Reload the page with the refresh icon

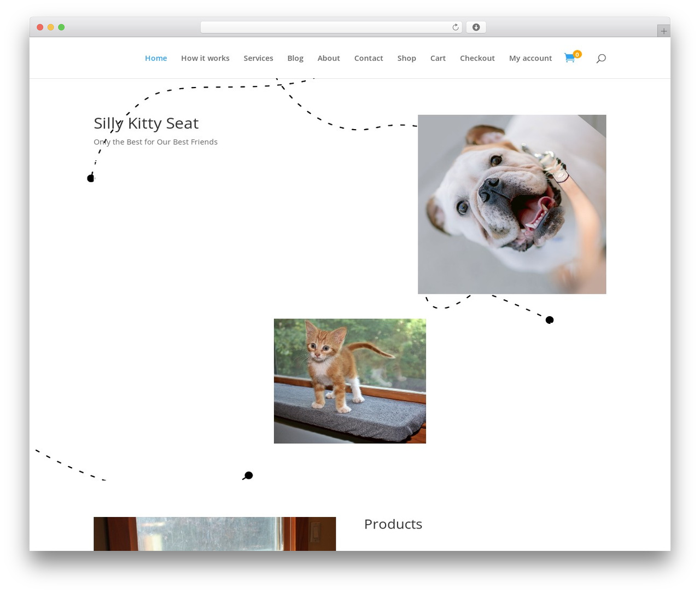(455, 27)
